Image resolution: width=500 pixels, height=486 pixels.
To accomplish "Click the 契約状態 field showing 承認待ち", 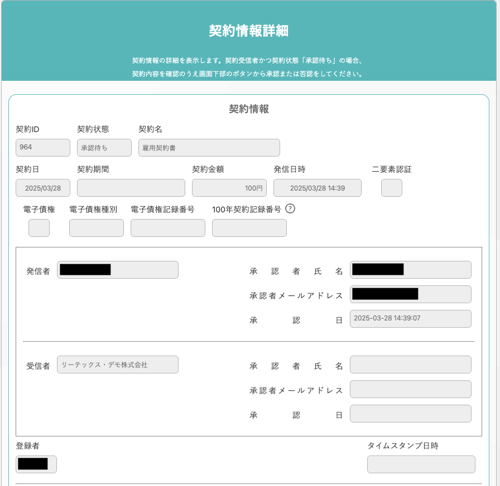I will point(104,148).
